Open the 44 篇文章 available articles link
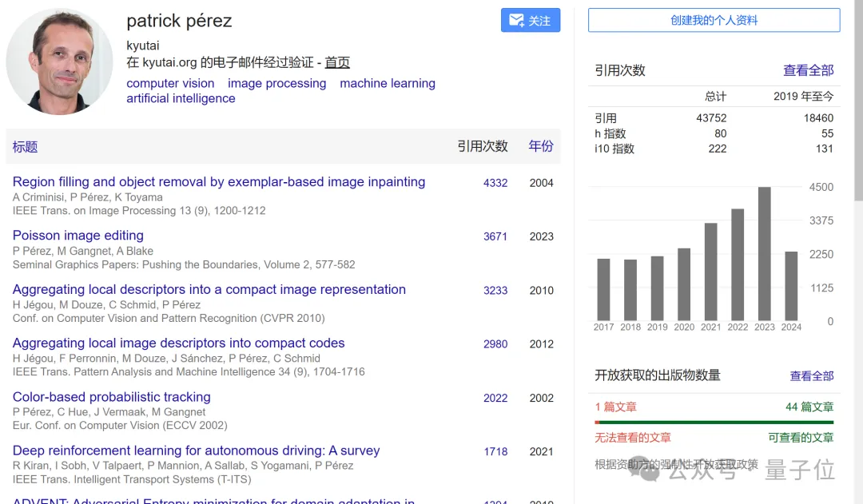This screenshot has width=863, height=504. pyautogui.click(x=809, y=407)
